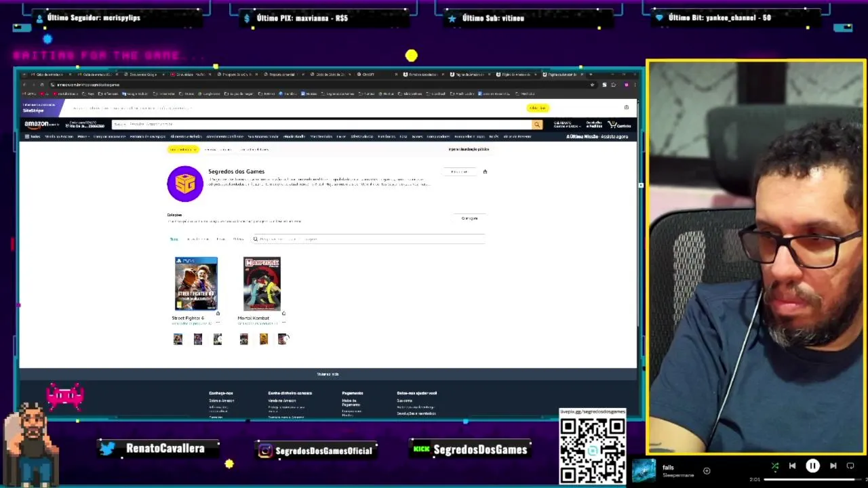
Task: Open more options for Mortal Kombat
Action: tap(283, 322)
